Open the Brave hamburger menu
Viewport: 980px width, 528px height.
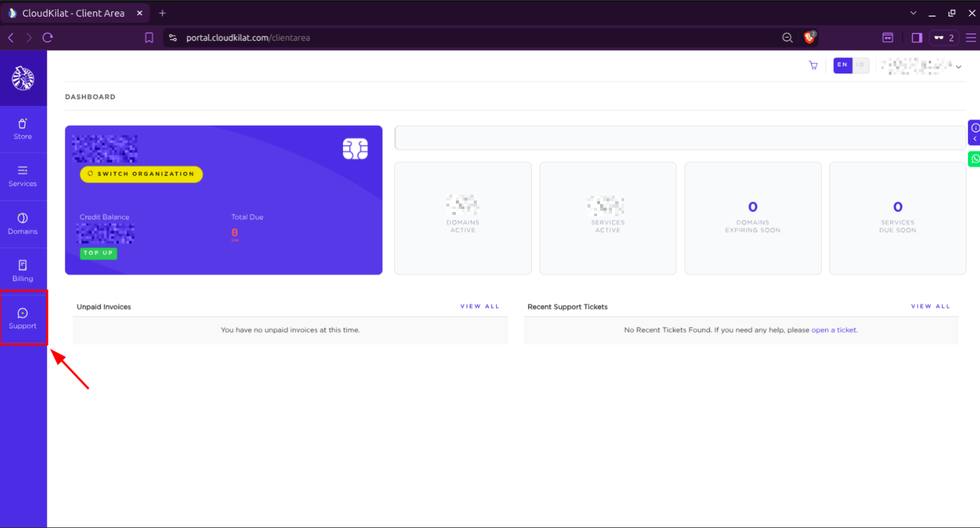point(971,38)
